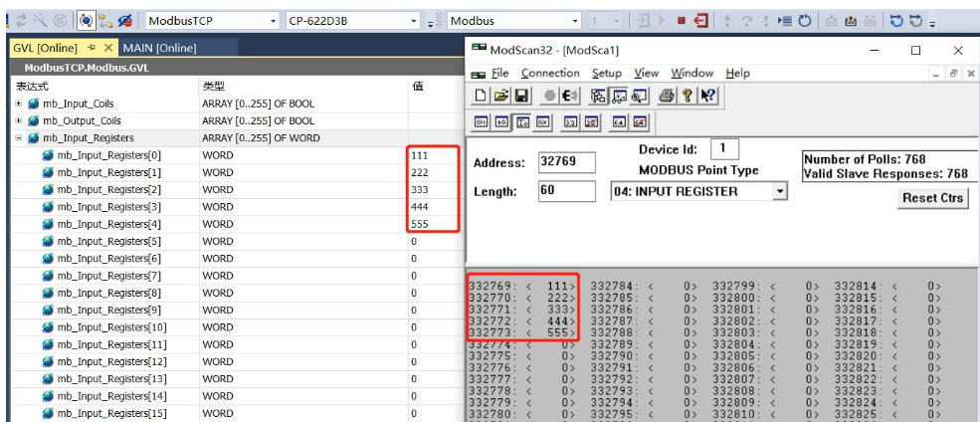Click the printer icon in ModScan32
The width and height of the screenshot is (980, 422).
pos(667,96)
